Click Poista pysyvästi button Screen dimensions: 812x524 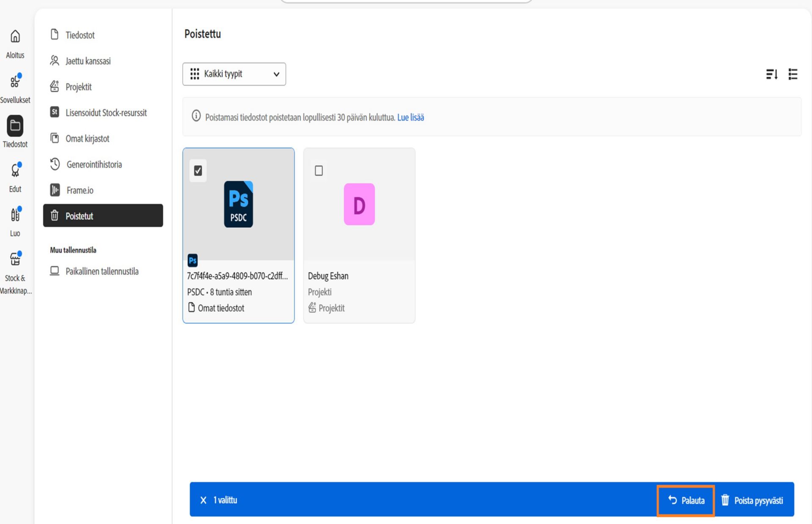pos(752,500)
